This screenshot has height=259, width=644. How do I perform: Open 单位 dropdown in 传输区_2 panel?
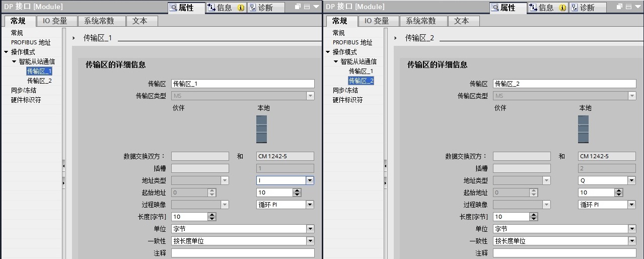tap(631, 229)
